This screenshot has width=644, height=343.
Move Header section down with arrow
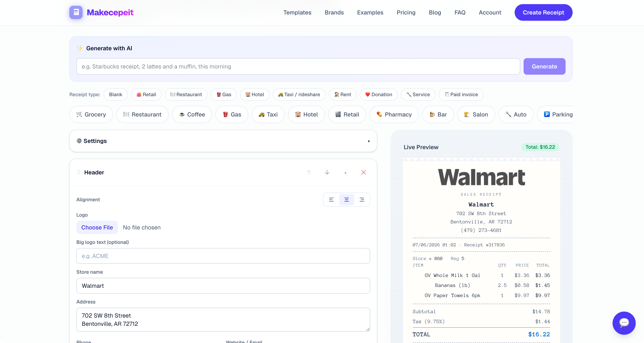pyautogui.click(x=327, y=172)
